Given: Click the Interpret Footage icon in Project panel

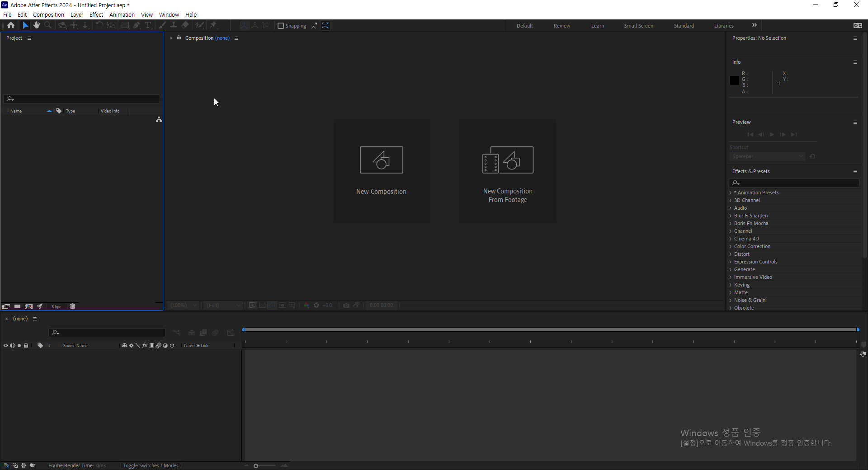Looking at the screenshot, I should (6, 306).
